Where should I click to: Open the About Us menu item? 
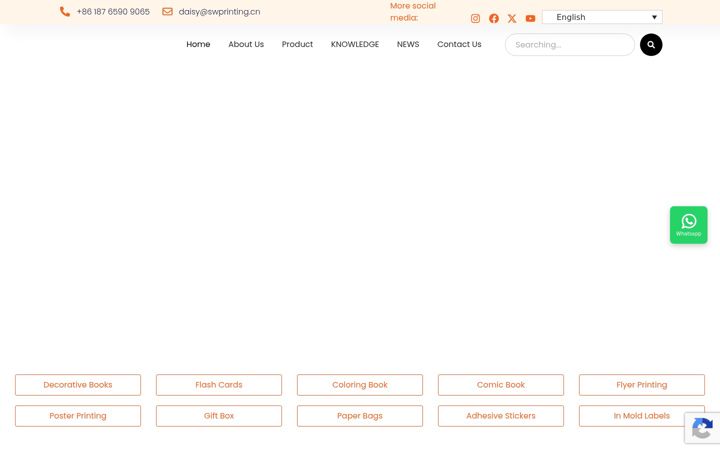[x=246, y=44]
